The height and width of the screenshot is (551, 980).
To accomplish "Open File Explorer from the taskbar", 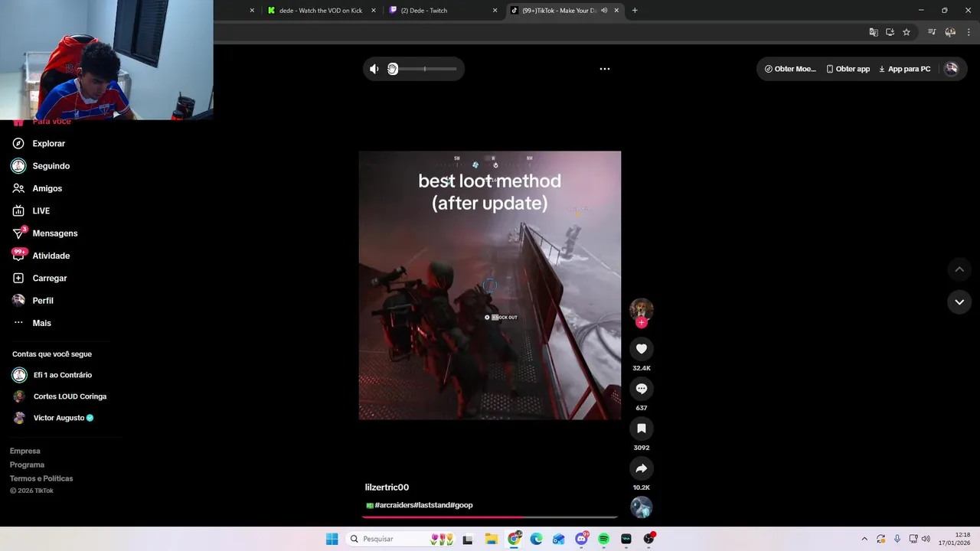I will pyautogui.click(x=491, y=539).
